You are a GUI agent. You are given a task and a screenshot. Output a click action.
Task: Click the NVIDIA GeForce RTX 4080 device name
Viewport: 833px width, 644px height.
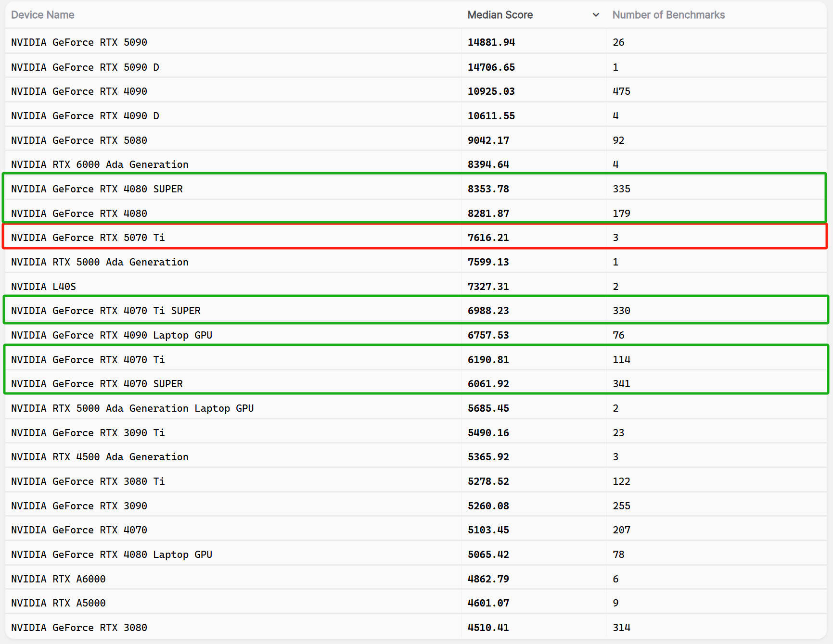point(79,214)
